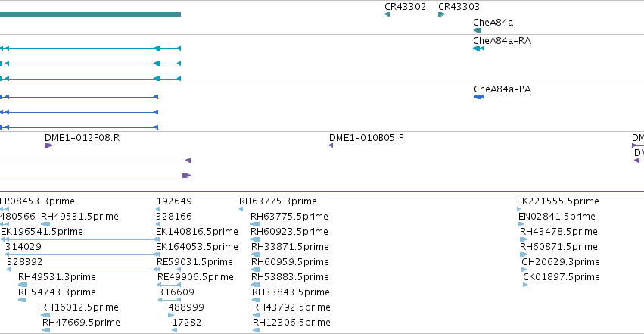Select the RH63775.5prime label

point(290,217)
